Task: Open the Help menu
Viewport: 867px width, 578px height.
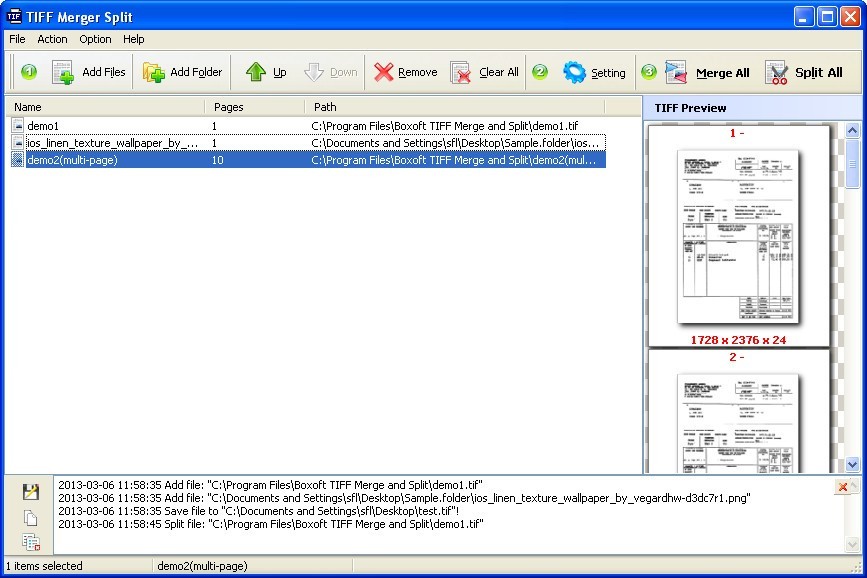Action: pos(134,39)
